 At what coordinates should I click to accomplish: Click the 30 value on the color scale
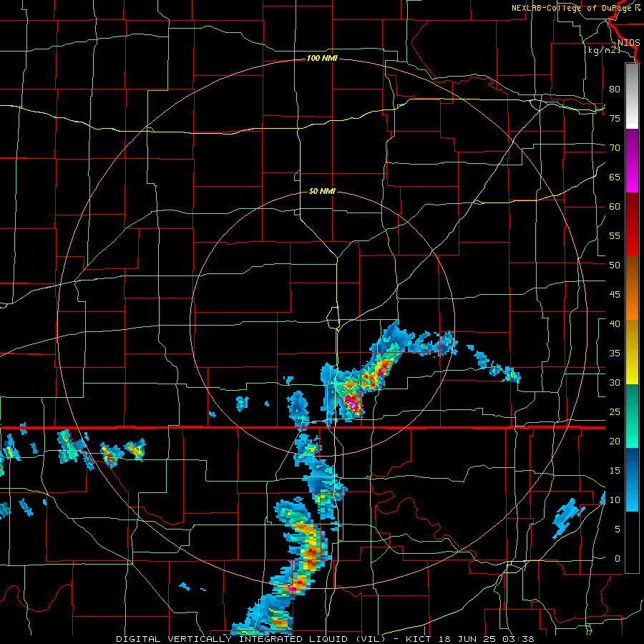point(615,383)
